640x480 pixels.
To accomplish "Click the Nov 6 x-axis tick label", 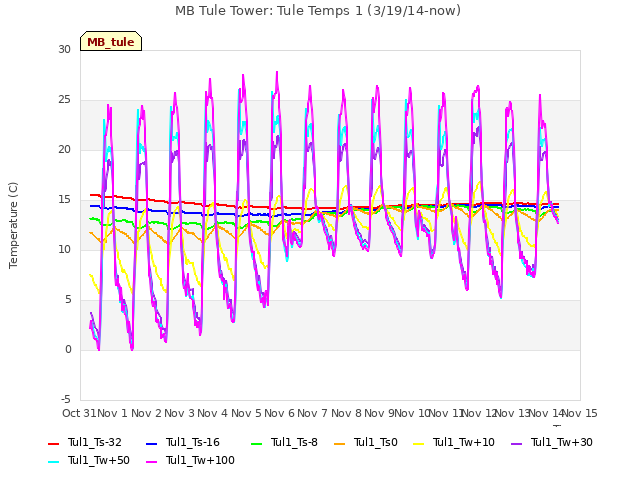I will pos(279,413).
